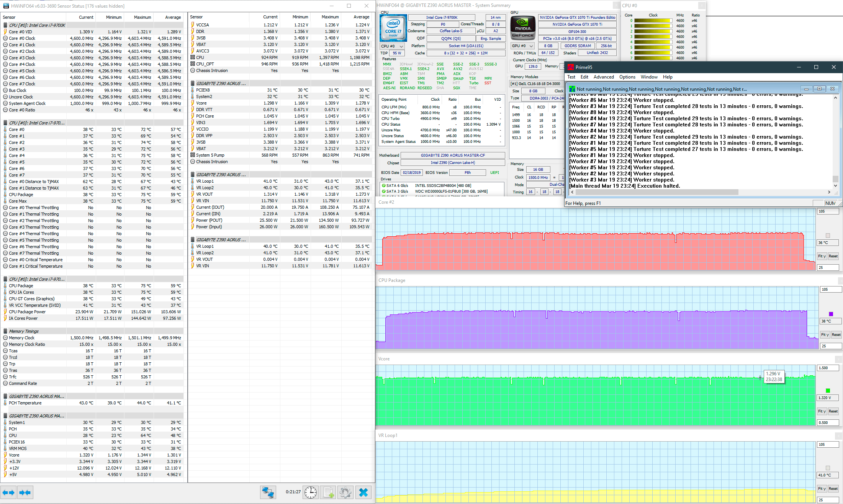Open the GPU #0 selector dropdown
843x504 pixels.
tap(522, 46)
